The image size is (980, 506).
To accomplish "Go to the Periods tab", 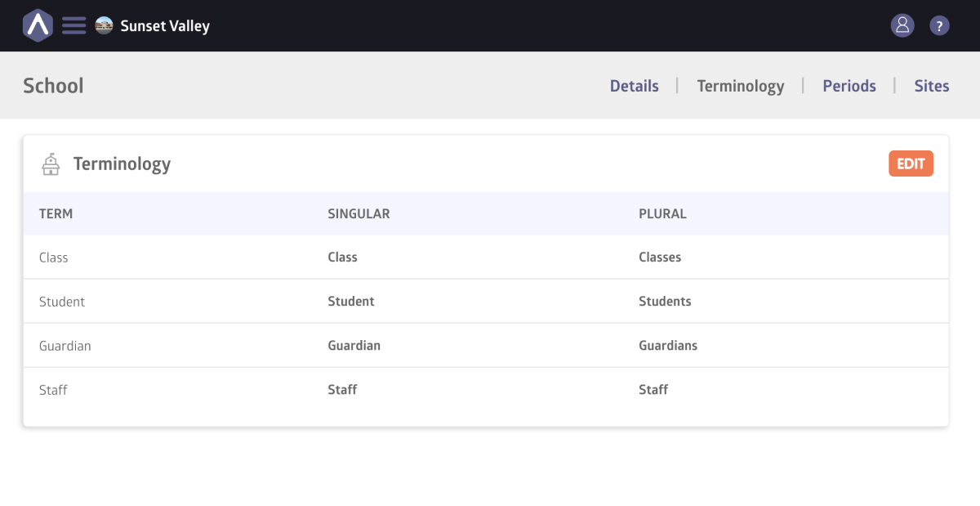I will point(849,86).
